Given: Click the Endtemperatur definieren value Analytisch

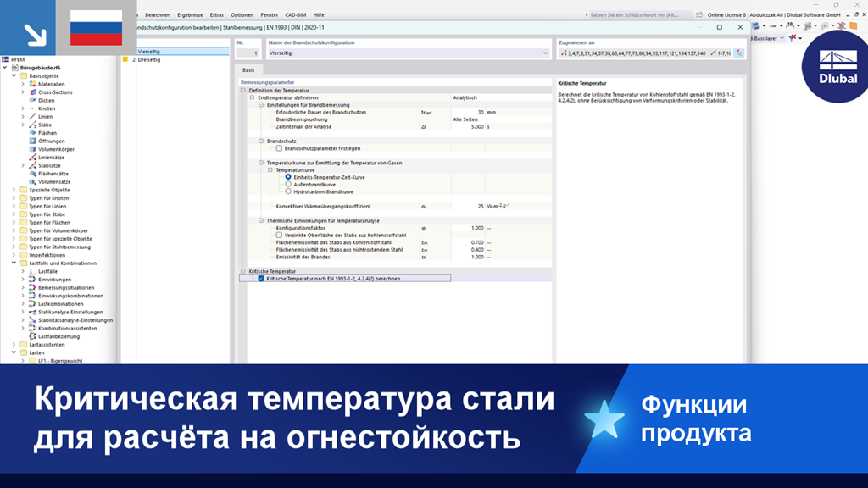Looking at the screenshot, I should pyautogui.click(x=501, y=97).
